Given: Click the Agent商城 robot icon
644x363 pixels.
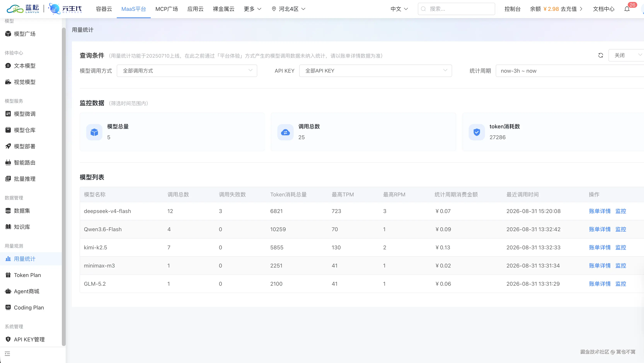Looking at the screenshot, I should pos(8,291).
